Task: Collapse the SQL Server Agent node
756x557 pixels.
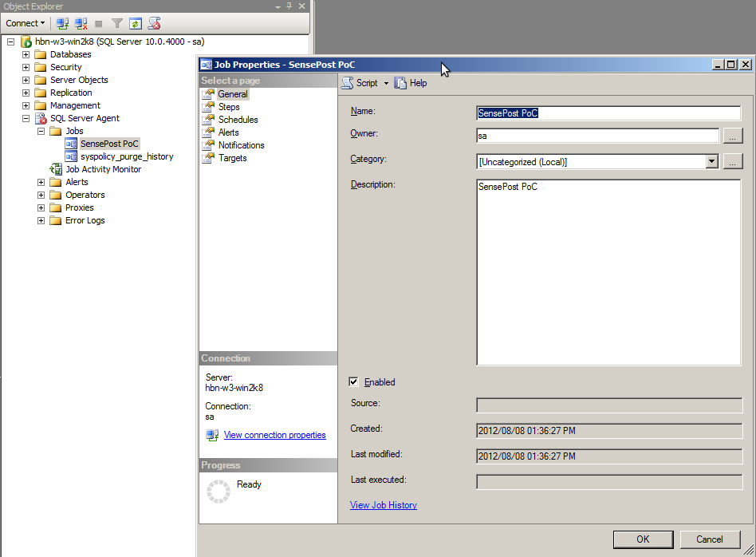Action: 26,118
